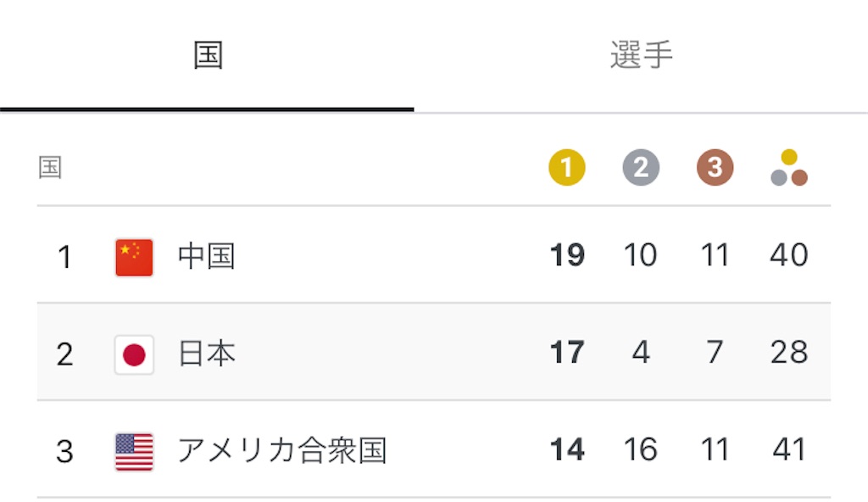Select Japan's gold count of 17
The image size is (868, 502).
coord(567,353)
